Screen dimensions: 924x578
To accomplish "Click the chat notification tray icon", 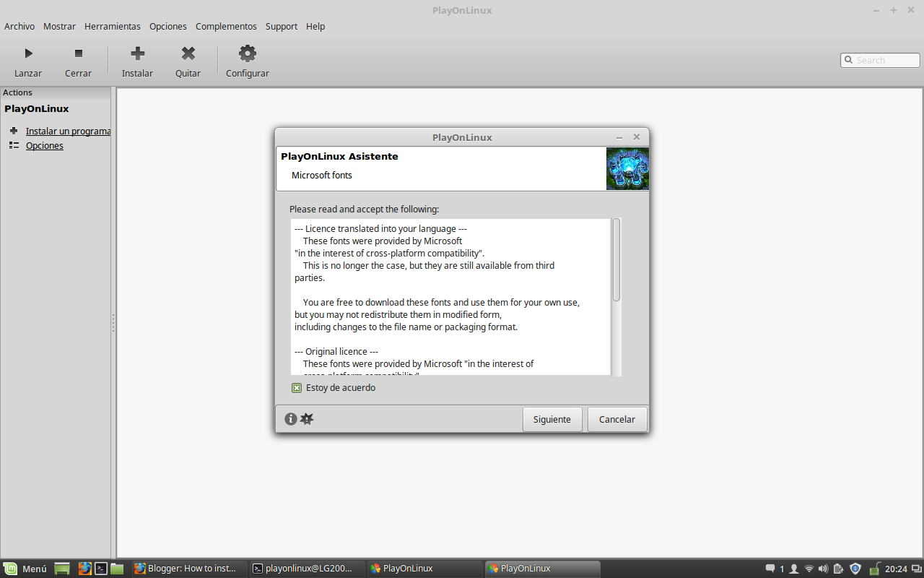I will coord(770,569).
